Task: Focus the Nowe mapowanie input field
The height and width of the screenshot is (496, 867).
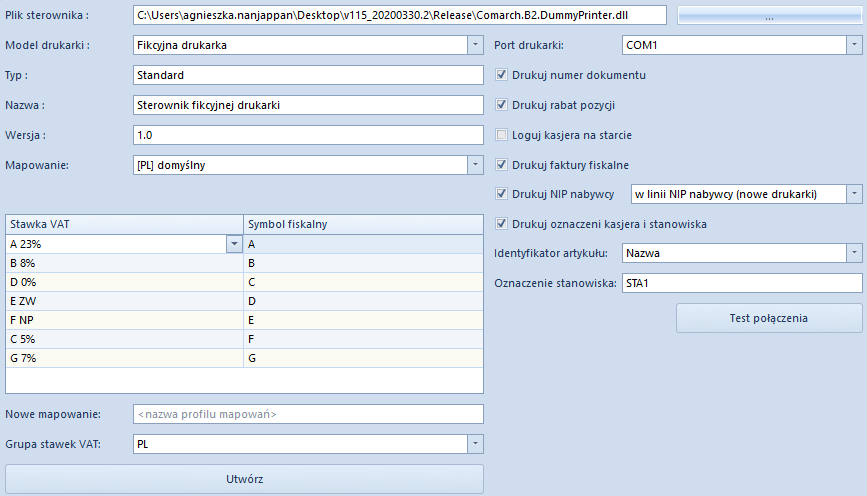Action: pos(308,414)
